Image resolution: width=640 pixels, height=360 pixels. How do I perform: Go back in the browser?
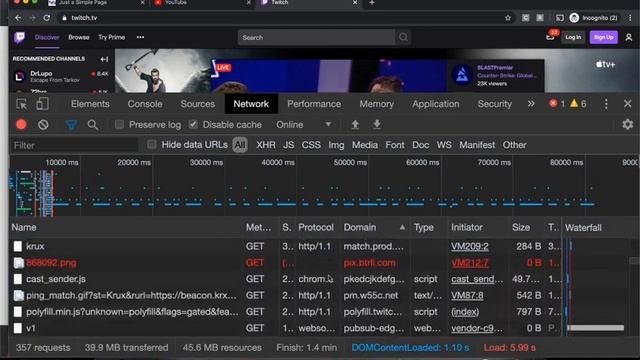(18, 18)
